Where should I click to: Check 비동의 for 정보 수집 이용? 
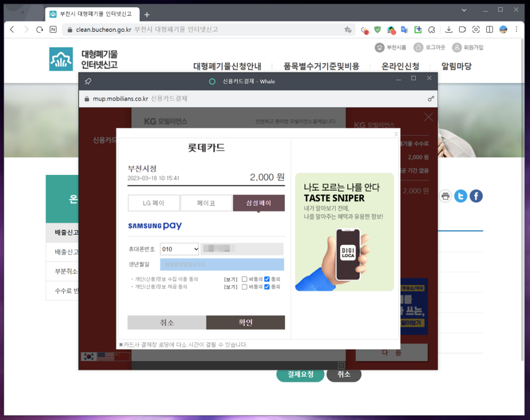(x=244, y=279)
